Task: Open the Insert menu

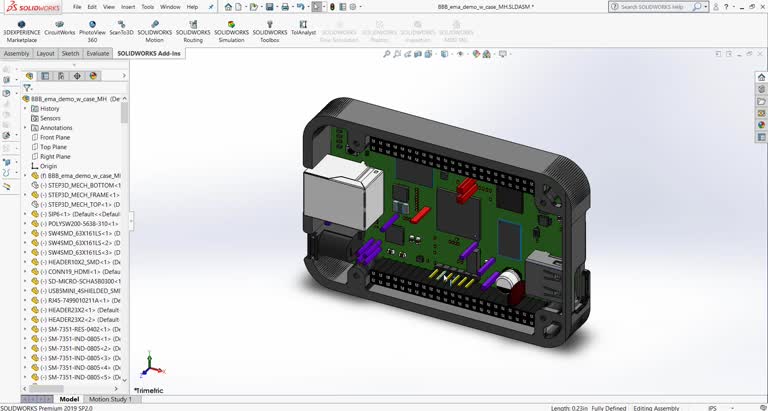Action: click(x=128, y=7)
